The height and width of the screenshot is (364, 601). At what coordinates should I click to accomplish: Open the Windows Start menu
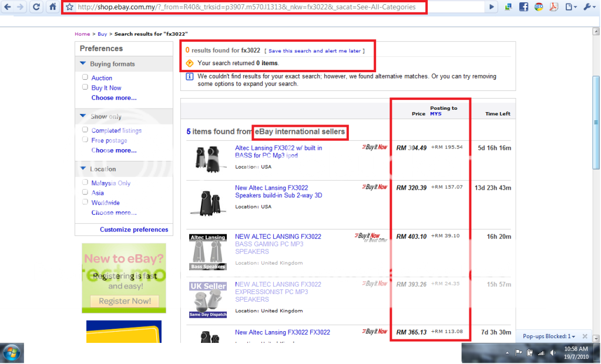[x=12, y=353]
